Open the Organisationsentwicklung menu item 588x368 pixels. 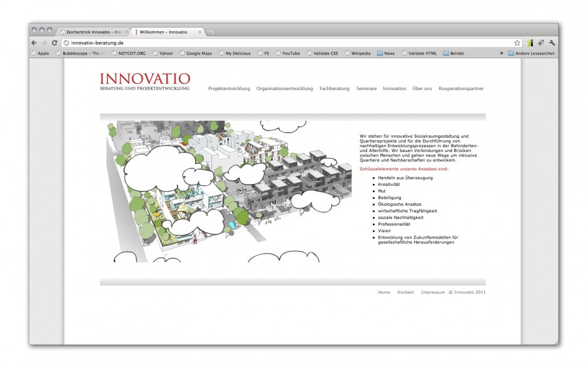(285, 88)
